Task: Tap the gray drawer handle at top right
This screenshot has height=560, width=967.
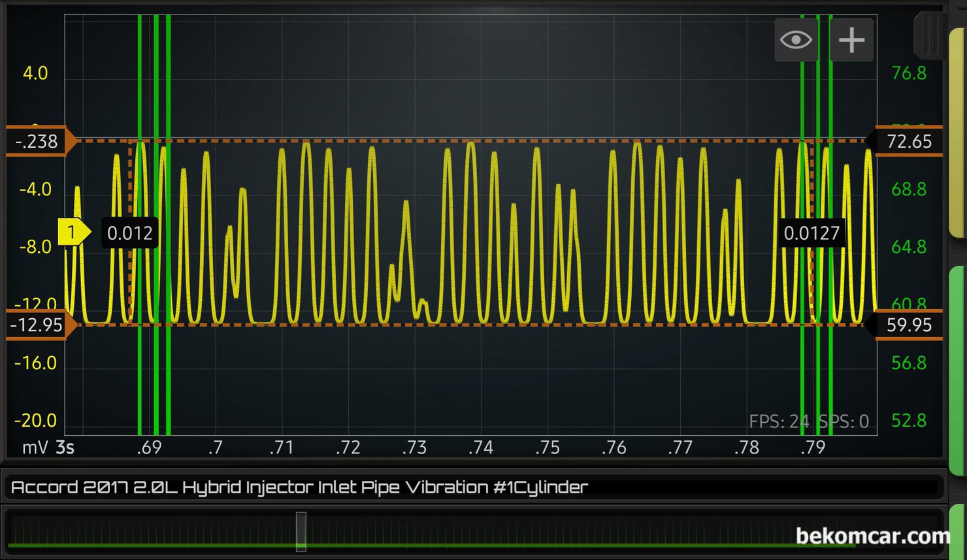Action: point(930,35)
